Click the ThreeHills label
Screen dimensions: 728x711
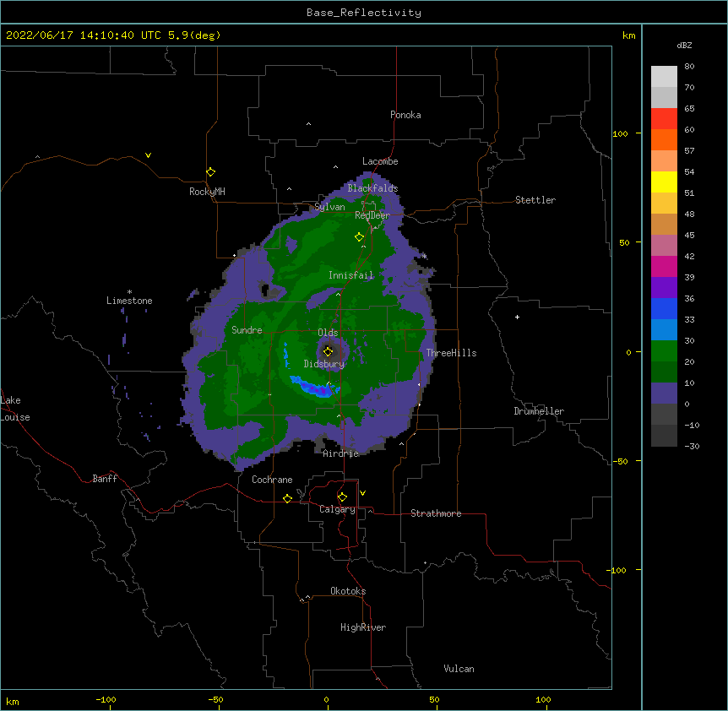[451, 353]
